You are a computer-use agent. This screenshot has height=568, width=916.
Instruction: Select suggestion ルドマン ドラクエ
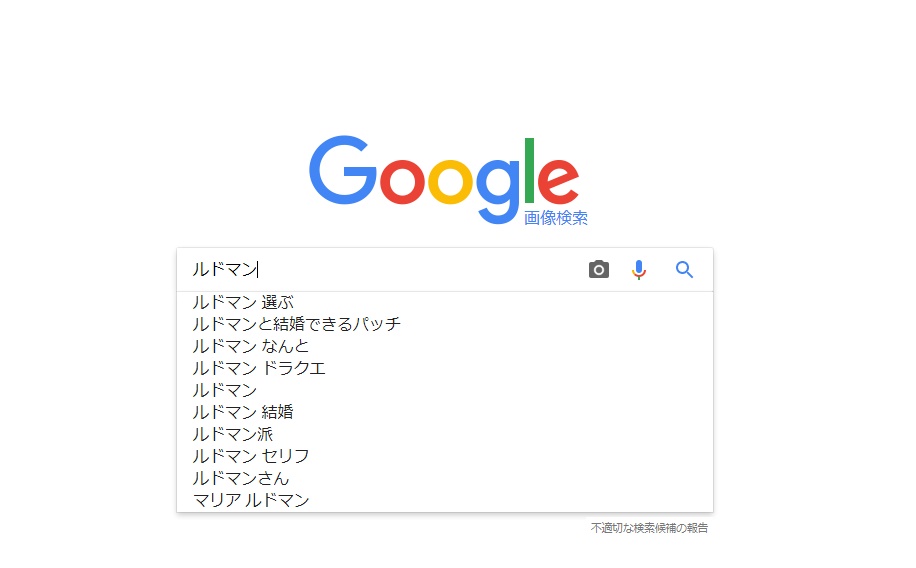(259, 368)
